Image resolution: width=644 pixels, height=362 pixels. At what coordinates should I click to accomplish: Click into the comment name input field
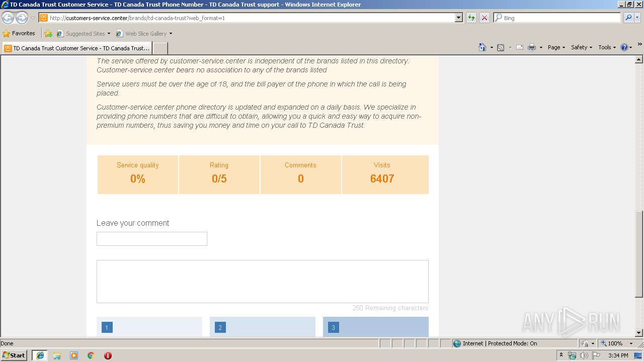tap(152, 239)
